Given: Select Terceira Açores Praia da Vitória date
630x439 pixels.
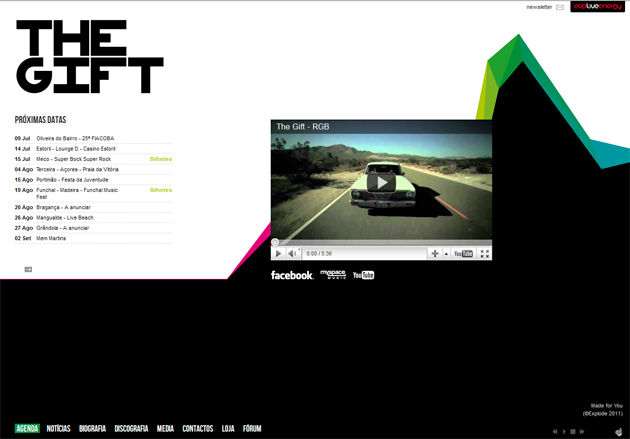Looking at the screenshot, I should pyautogui.click(x=93, y=169).
